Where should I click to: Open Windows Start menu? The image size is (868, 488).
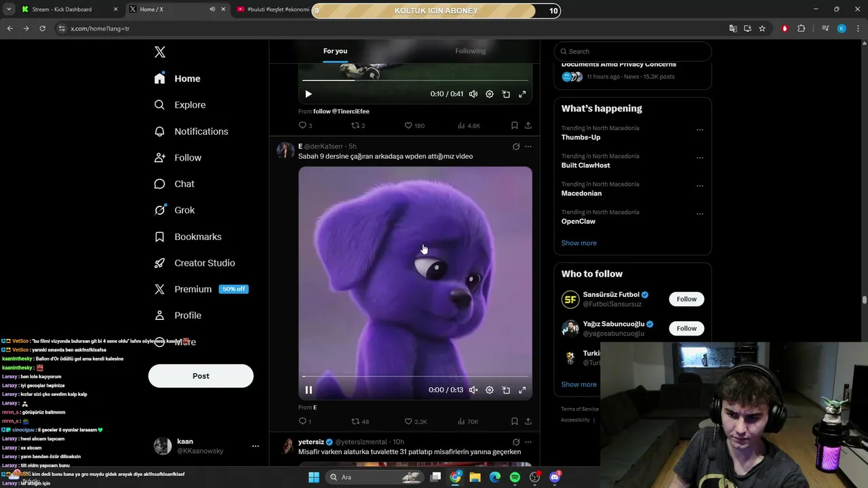pos(314,477)
